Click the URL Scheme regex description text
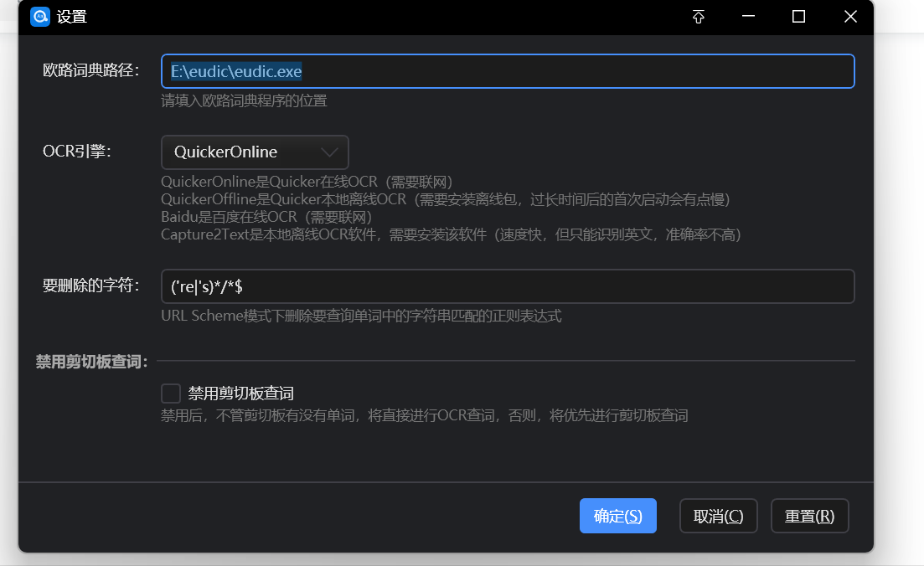 pos(361,316)
